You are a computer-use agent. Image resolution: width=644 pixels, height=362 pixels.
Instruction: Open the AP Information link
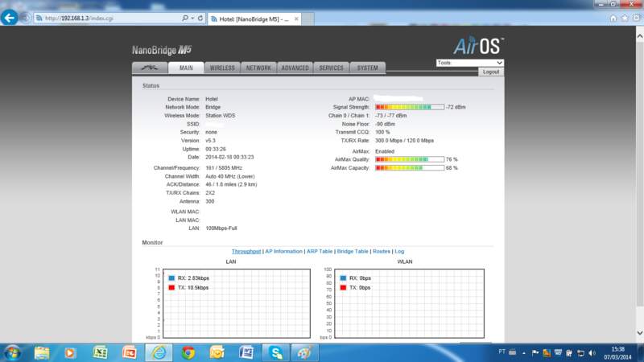point(283,251)
